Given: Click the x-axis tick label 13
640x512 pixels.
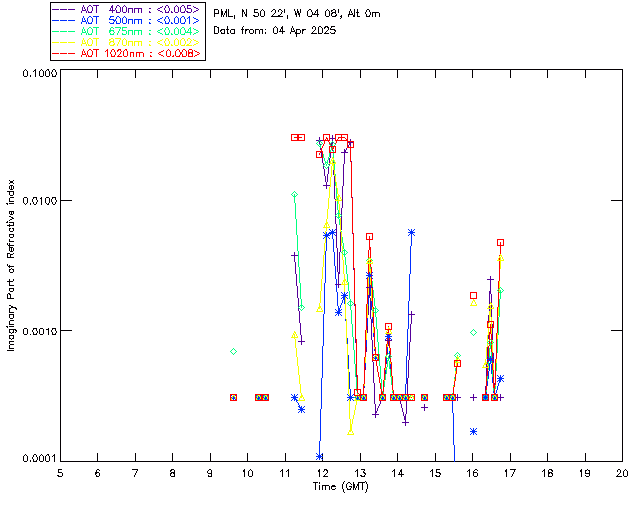Looking at the screenshot, I should click(360, 473).
